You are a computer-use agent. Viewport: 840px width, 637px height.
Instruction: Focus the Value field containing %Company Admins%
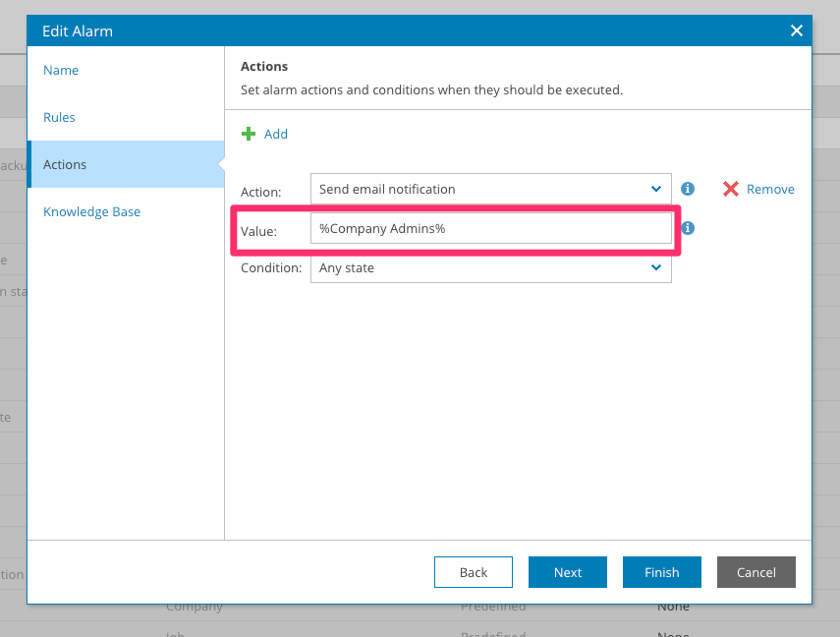[490, 228]
